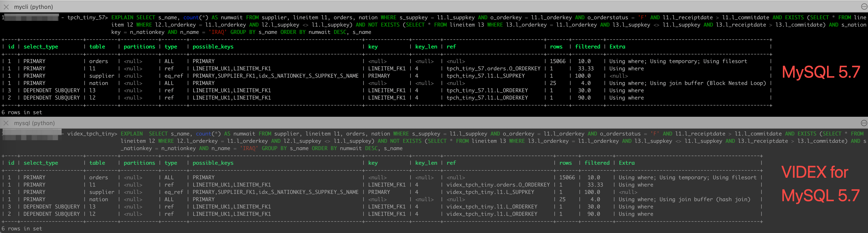This screenshot has width=868, height=233.
Task: Click hash join extra cell
Action: (x=684, y=199)
